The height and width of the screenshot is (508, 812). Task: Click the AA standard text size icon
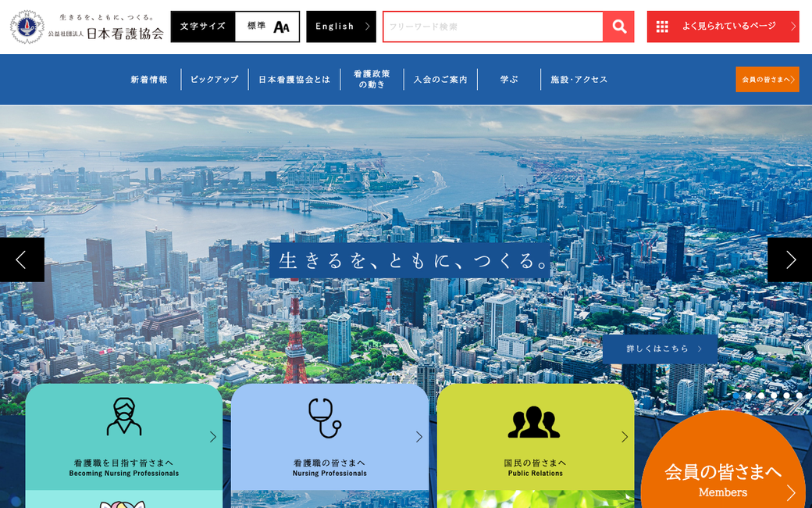pyautogui.click(x=281, y=27)
